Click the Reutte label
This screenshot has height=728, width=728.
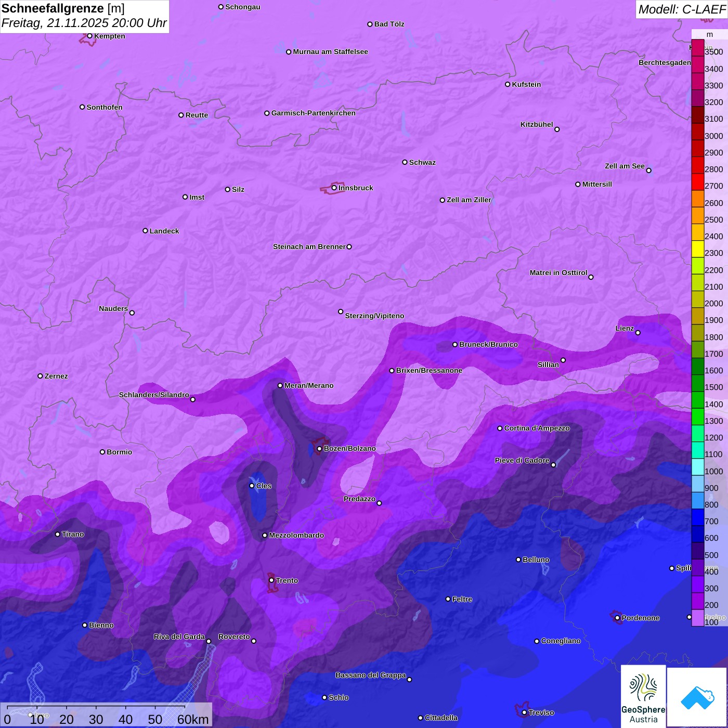[197, 115]
